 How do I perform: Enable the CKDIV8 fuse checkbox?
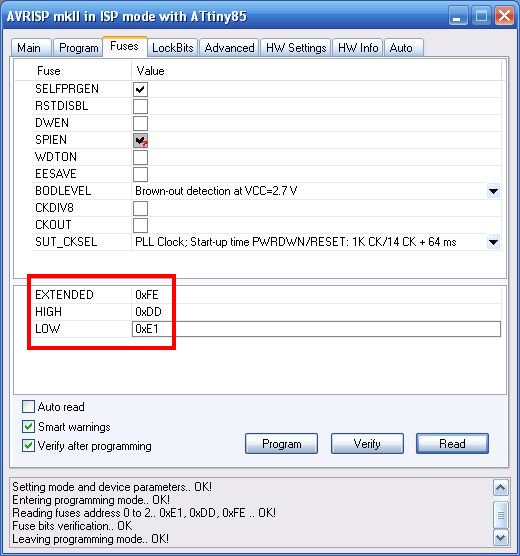coord(140,208)
